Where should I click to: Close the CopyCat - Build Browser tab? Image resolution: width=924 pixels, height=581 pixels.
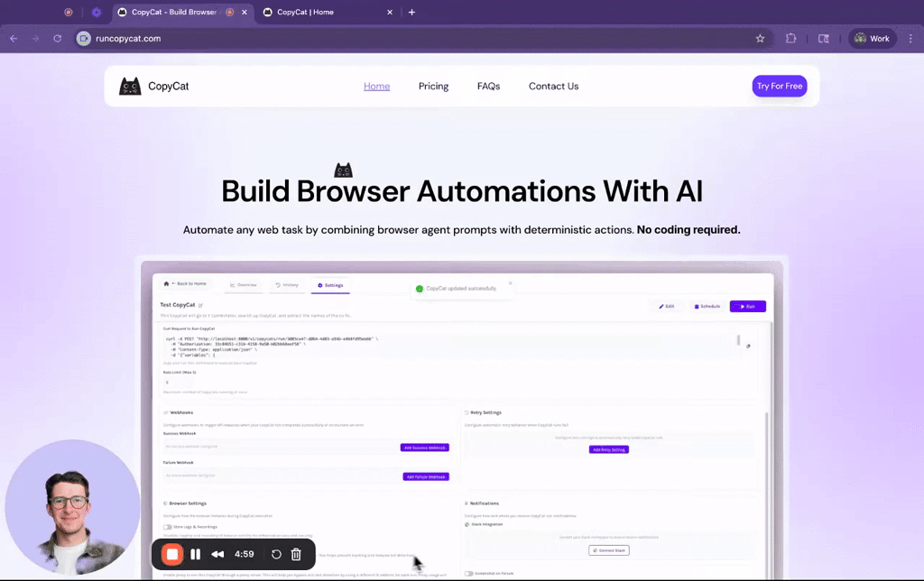245,12
